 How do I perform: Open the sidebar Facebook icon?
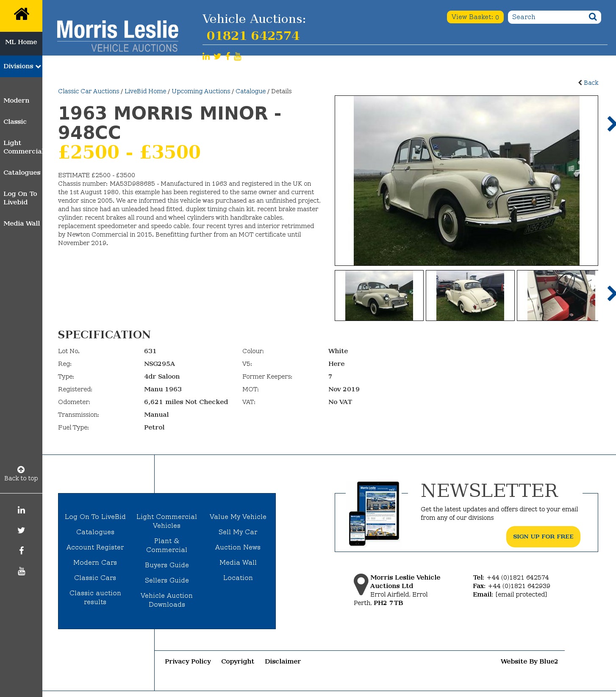coord(21,551)
